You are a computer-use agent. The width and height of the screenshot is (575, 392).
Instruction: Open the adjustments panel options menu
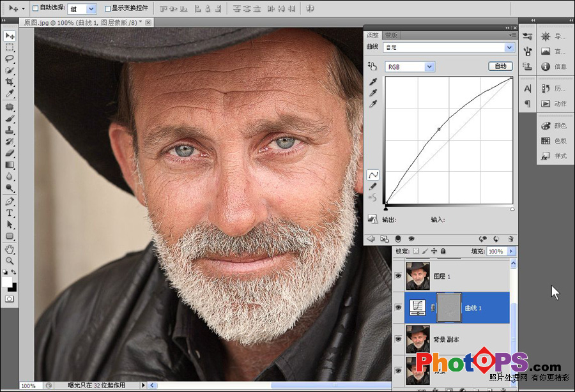(x=512, y=35)
